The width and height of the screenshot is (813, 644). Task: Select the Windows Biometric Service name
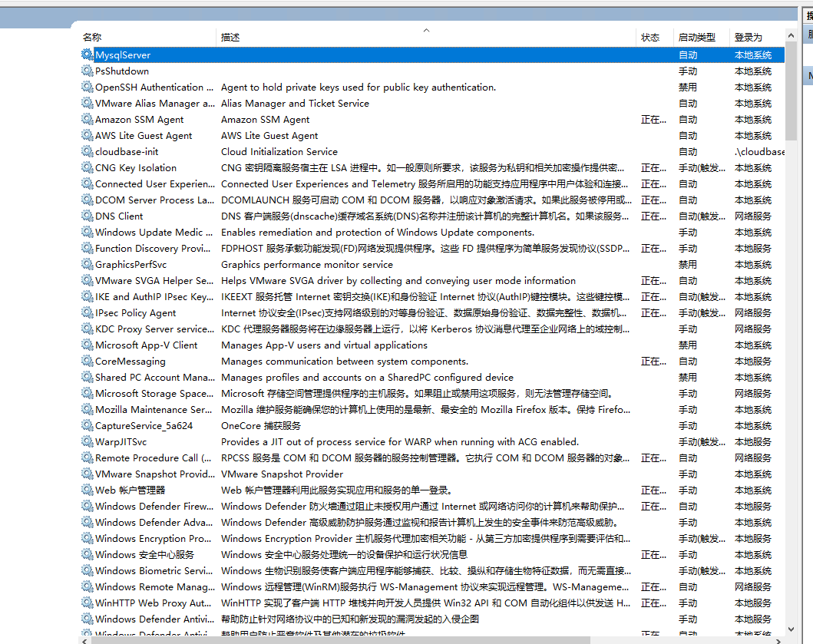tap(154, 570)
